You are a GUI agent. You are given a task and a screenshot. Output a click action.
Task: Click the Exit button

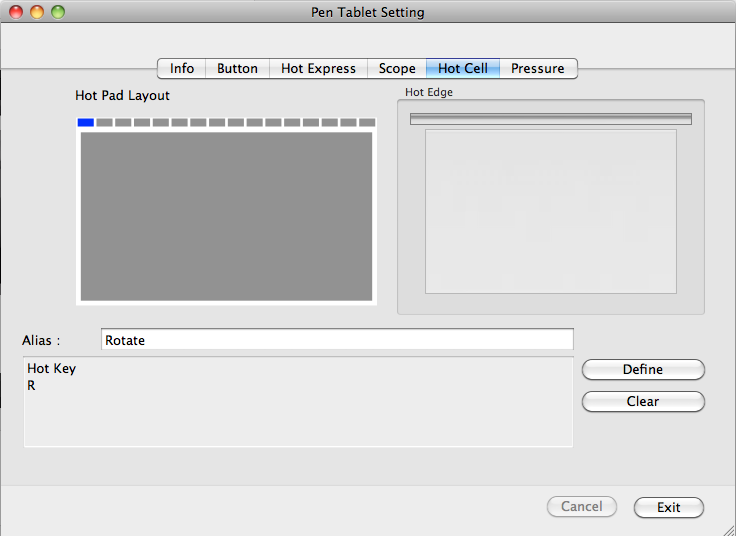(669, 507)
